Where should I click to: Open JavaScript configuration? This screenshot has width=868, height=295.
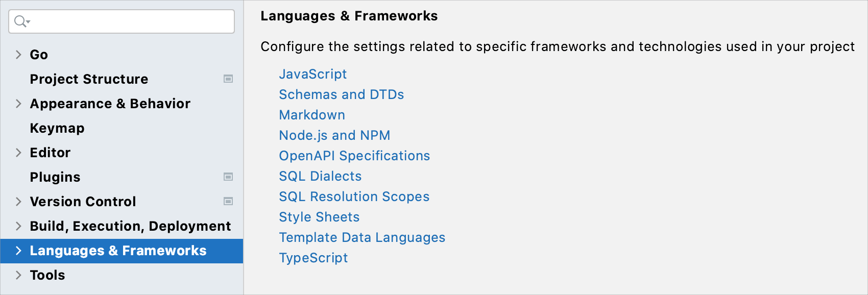313,74
